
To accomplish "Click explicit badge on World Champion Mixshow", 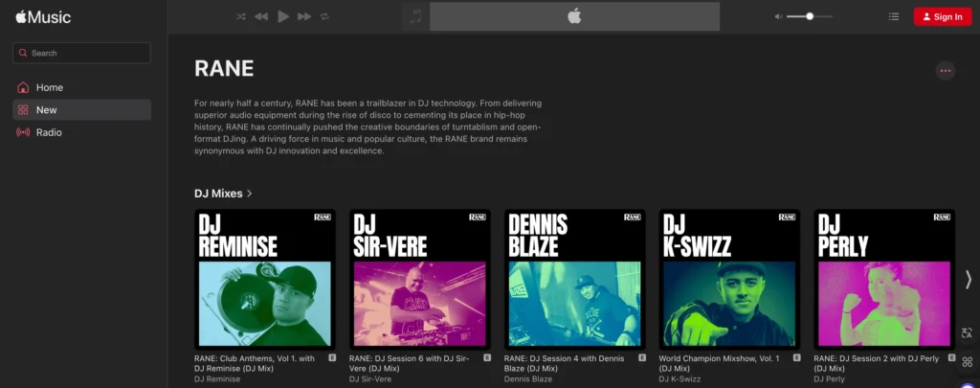I will tap(797, 358).
